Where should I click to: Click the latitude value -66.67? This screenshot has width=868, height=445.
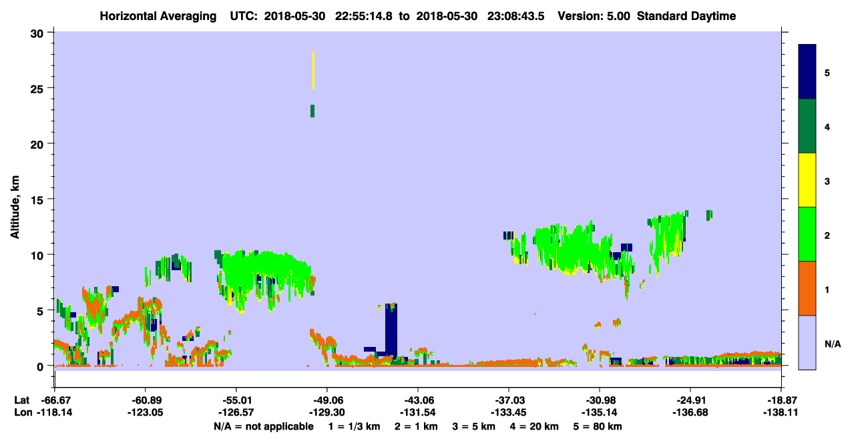(54, 400)
